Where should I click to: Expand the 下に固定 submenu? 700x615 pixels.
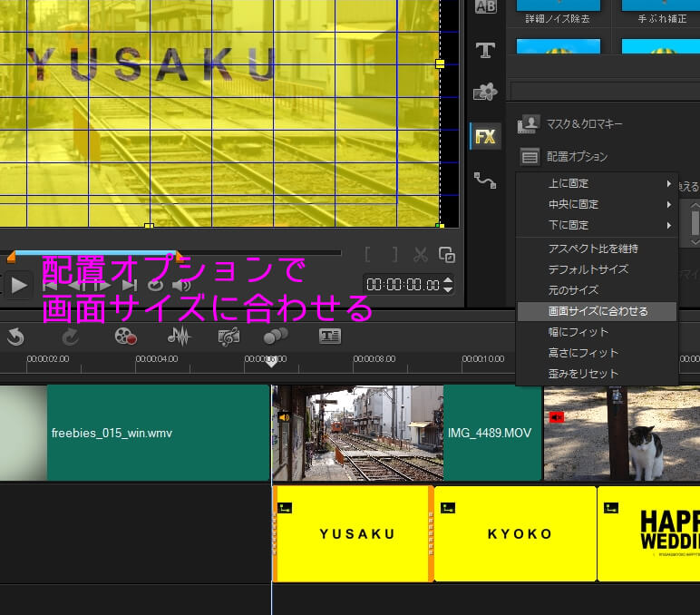point(597,225)
